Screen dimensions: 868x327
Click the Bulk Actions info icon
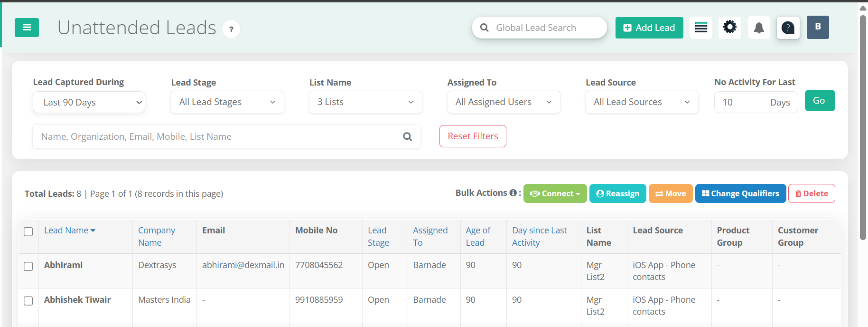click(513, 193)
